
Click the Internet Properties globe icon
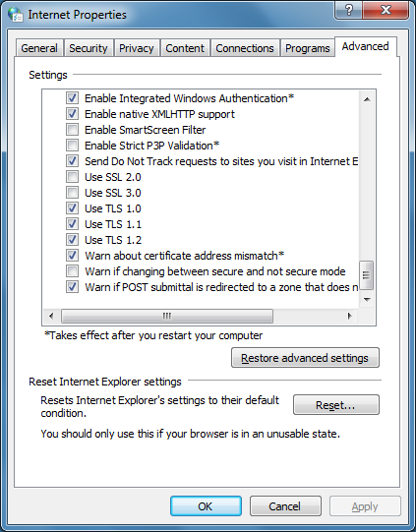pos(16,15)
